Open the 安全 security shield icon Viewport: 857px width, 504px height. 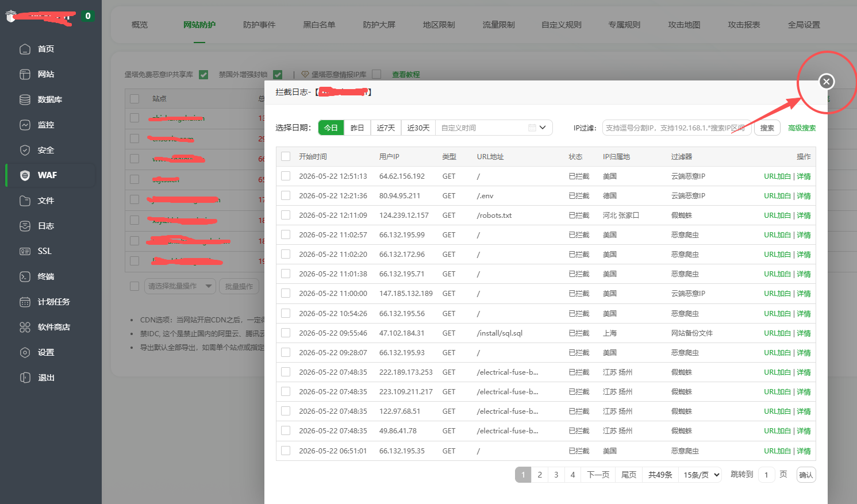pos(25,150)
